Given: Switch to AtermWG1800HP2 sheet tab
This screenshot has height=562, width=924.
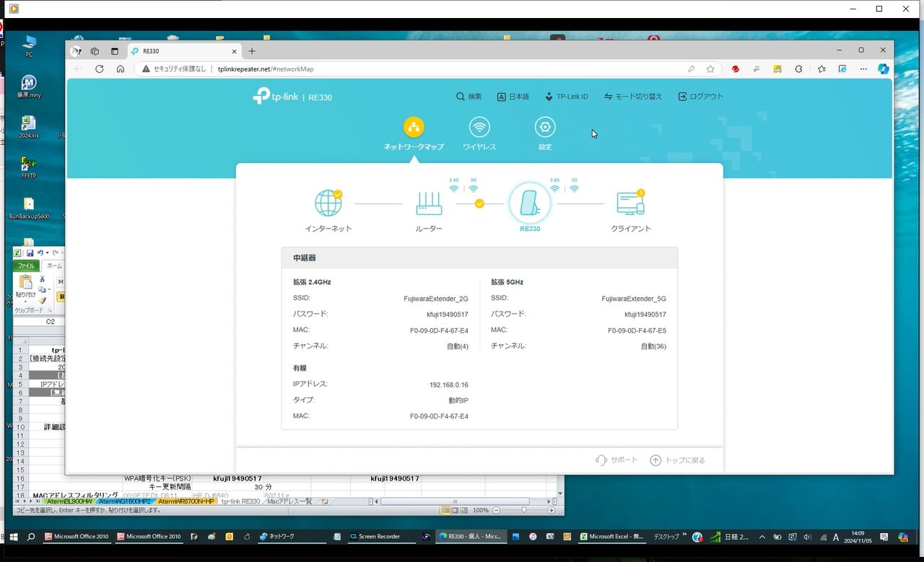Looking at the screenshot, I should pos(124,501).
